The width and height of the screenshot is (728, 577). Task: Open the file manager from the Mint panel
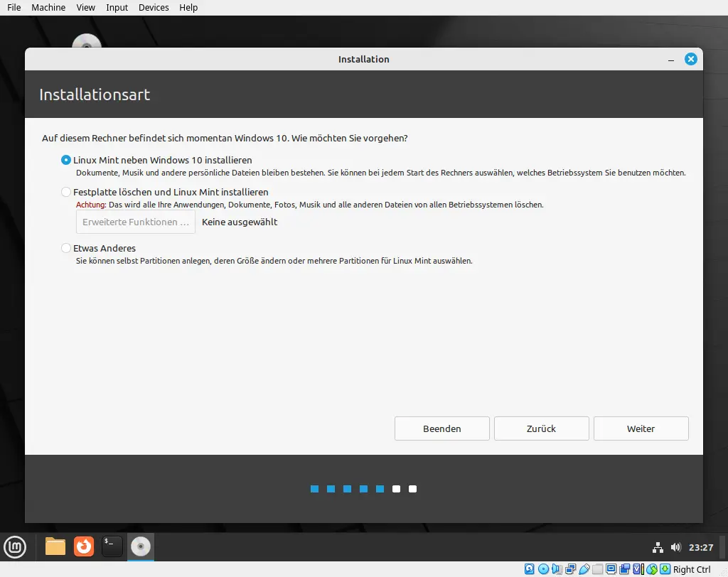[x=55, y=546]
